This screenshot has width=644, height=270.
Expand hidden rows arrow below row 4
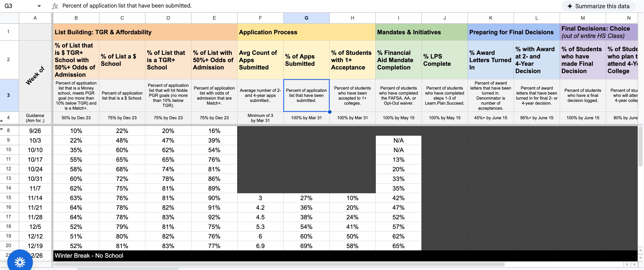[2, 121]
